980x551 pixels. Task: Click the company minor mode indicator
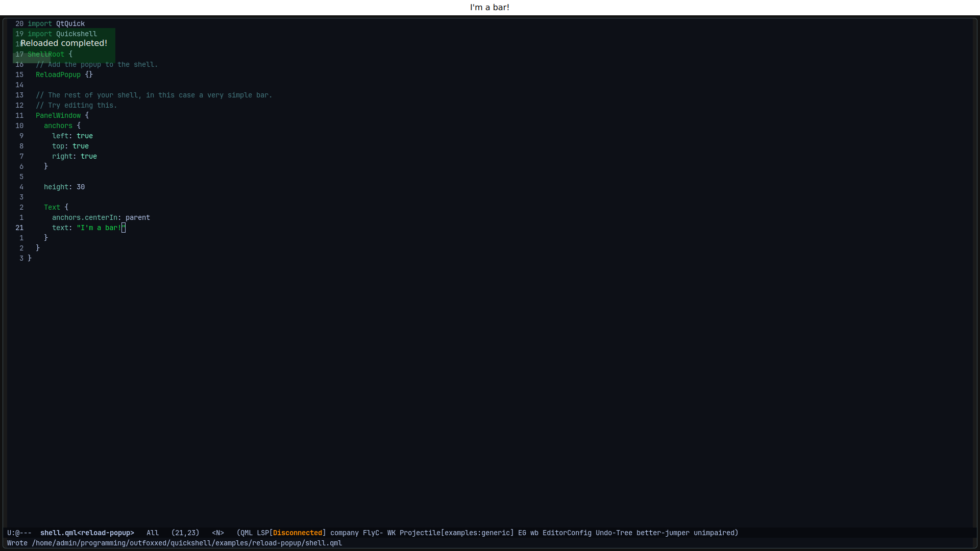pyautogui.click(x=344, y=533)
